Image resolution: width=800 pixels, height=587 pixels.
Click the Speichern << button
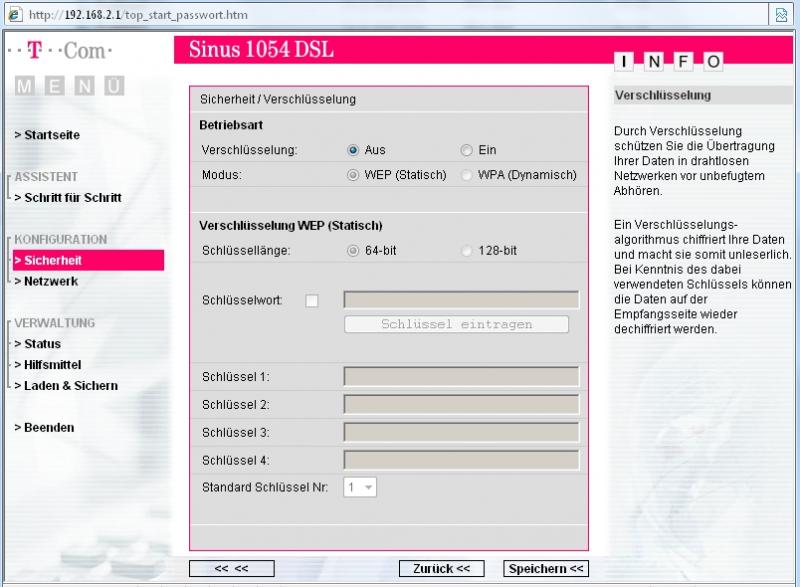(546, 568)
